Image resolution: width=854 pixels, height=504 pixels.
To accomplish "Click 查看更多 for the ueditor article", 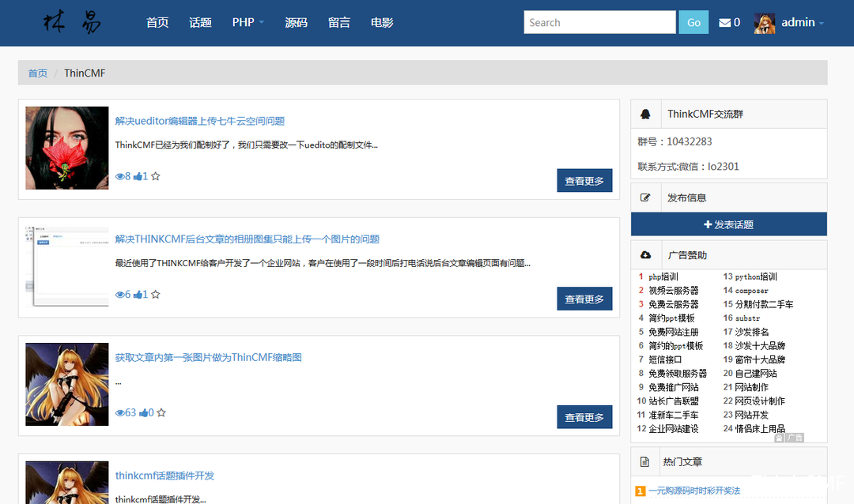I will pyautogui.click(x=584, y=181).
